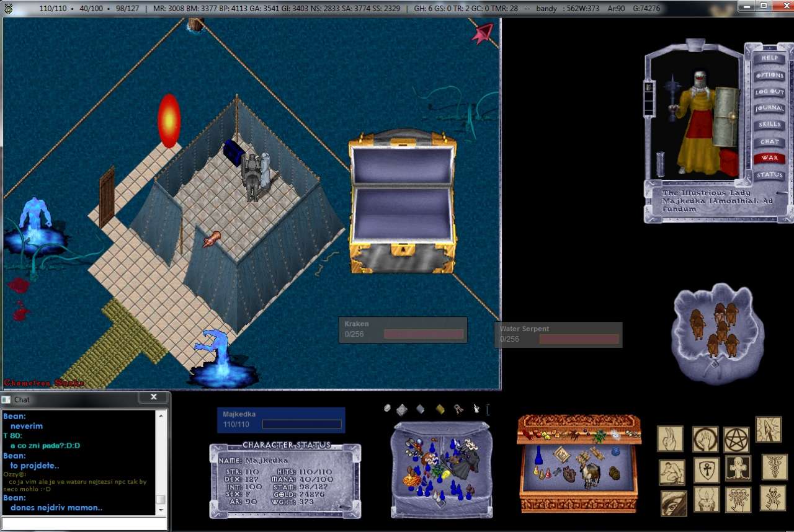Open the JOURNAL from paperdoll
Image resolution: width=794 pixels, height=532 pixels.
[x=769, y=108]
